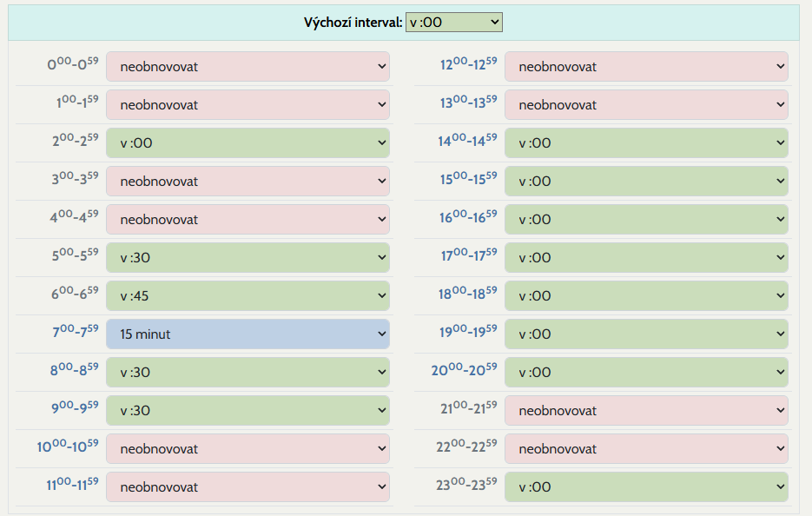812x516 pixels.
Task: Open the 1:00-1:59 interval dropdown
Action: (248, 104)
